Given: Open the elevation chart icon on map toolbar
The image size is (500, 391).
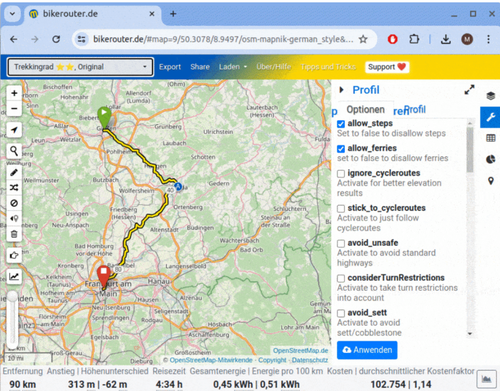Looking at the screenshot, I should coord(14,277).
